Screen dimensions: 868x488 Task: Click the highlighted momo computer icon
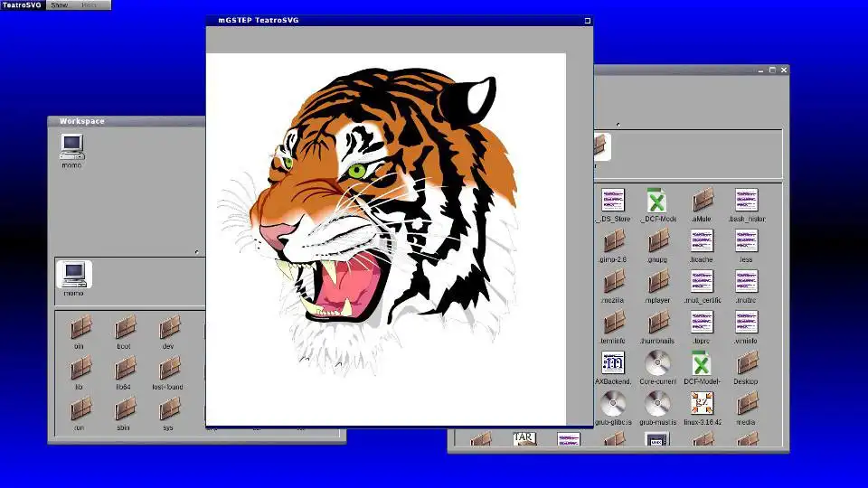pyautogui.click(x=74, y=275)
